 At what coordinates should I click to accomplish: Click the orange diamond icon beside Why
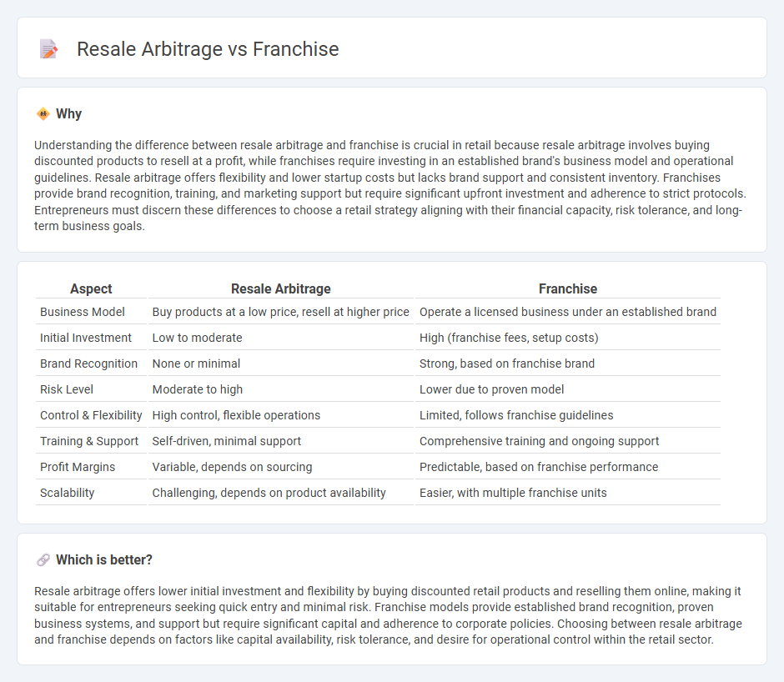[x=43, y=114]
